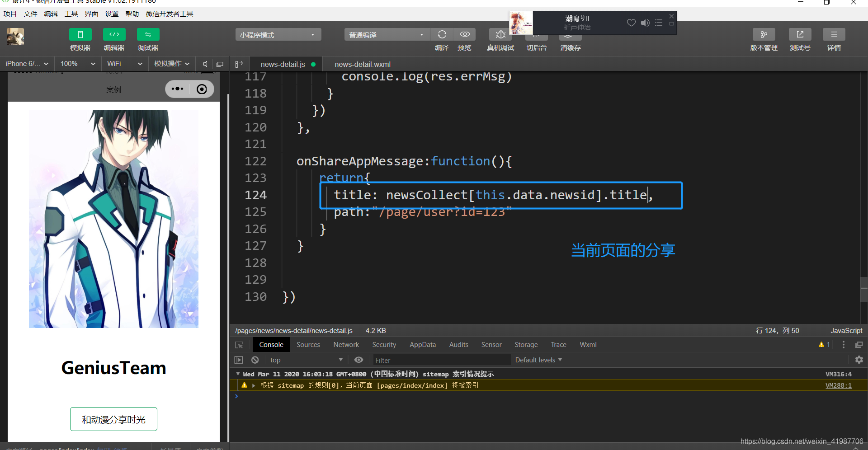The image size is (868, 450).
Task: Collapse the sitemap log group
Action: click(x=238, y=374)
